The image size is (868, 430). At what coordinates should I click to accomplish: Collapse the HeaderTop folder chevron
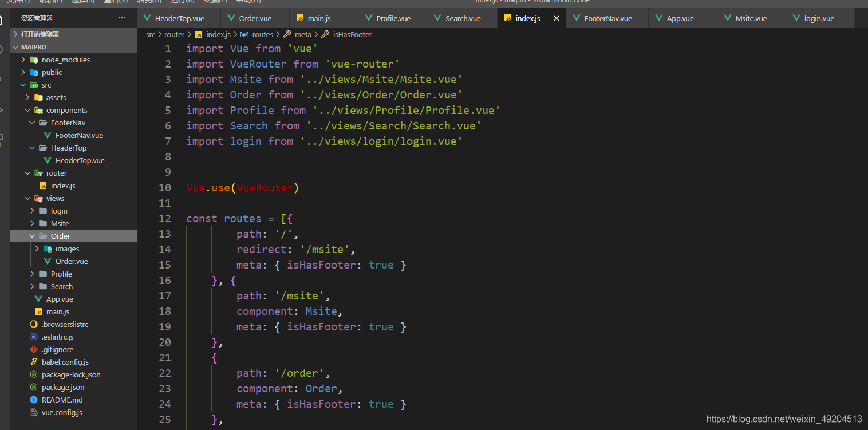tap(33, 148)
